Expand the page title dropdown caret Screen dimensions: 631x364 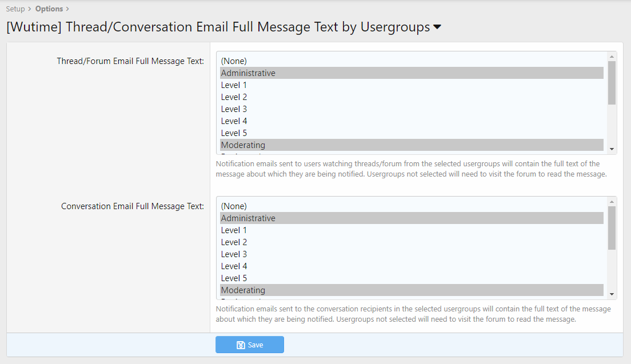pyautogui.click(x=437, y=27)
